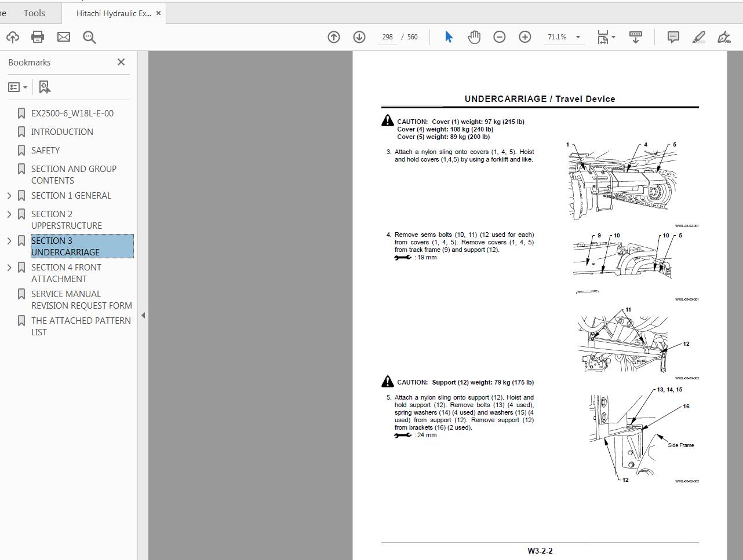This screenshot has height=560, width=743.
Task: Activate the selection arrow tool
Action: coord(449,37)
